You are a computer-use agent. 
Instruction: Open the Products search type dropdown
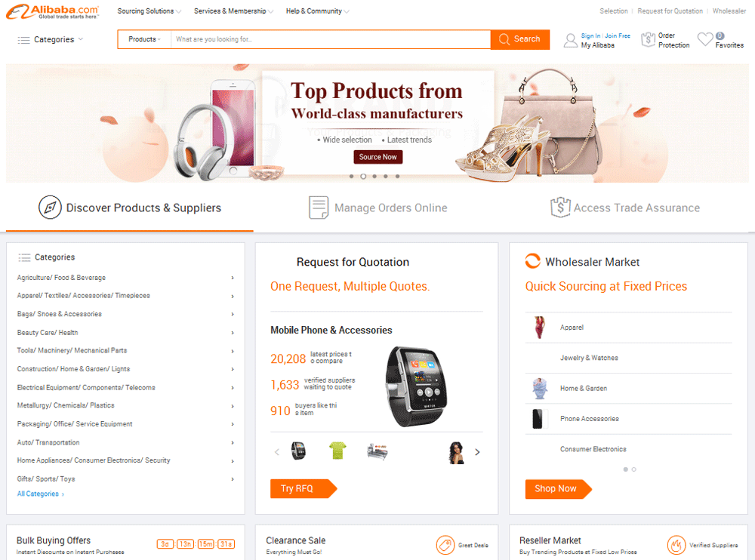(144, 39)
